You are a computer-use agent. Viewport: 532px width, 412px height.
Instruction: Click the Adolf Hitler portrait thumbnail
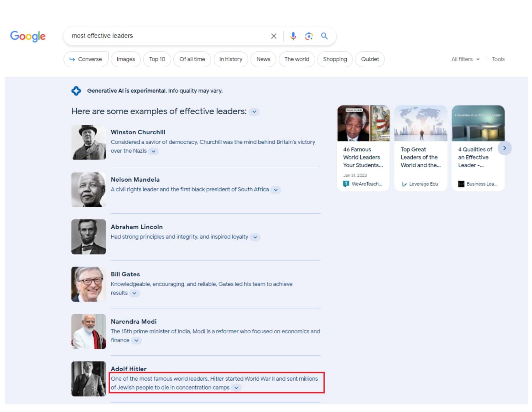coord(89,379)
